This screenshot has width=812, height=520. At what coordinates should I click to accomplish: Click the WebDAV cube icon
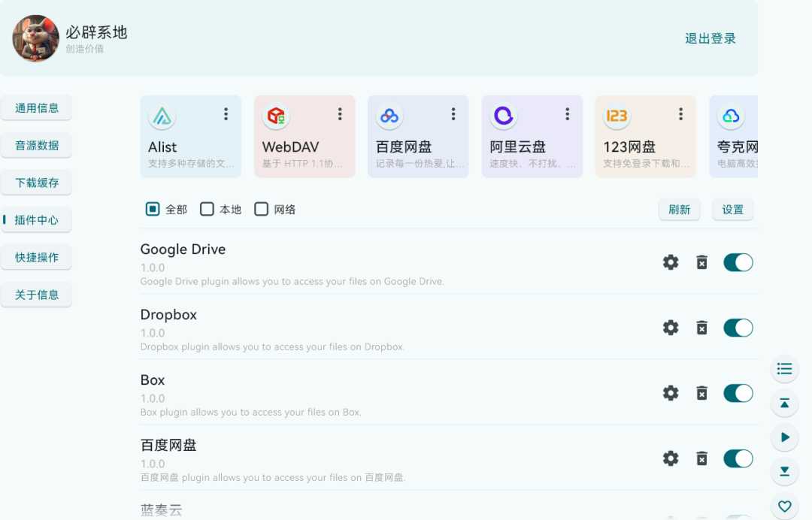tap(276, 116)
